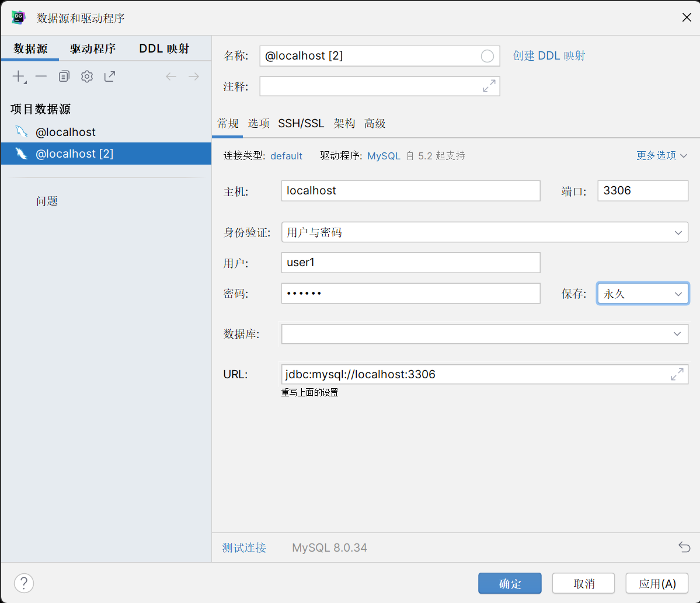The height and width of the screenshot is (603, 700).
Task: Change connection type default link
Action: (x=286, y=156)
